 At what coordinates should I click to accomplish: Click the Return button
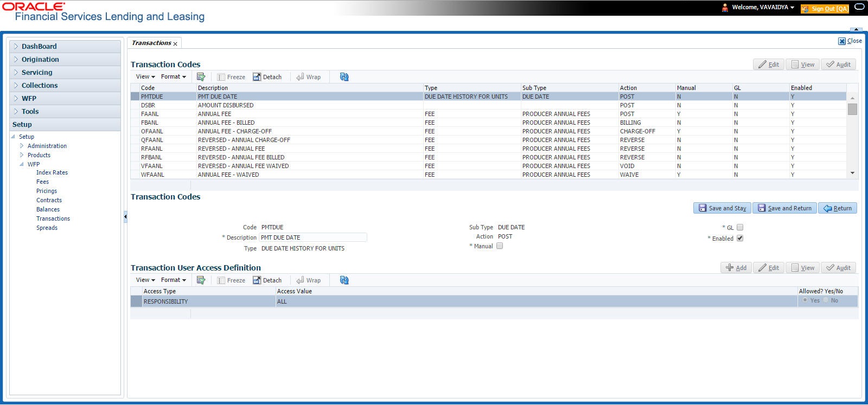pyautogui.click(x=838, y=208)
